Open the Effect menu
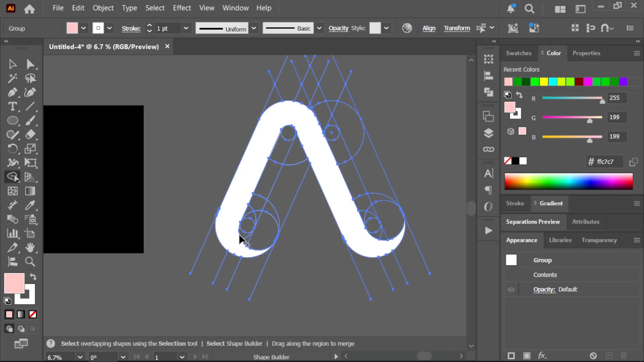This screenshot has height=362, width=644. [x=182, y=8]
